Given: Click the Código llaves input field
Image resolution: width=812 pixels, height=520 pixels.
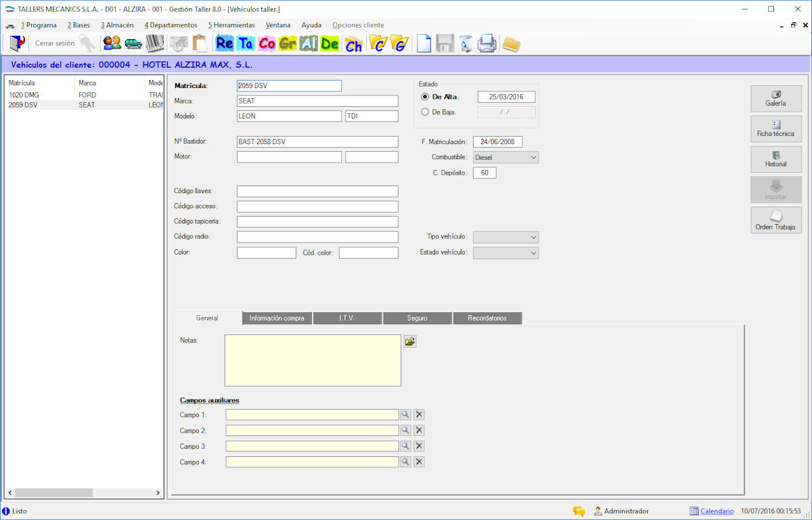Looking at the screenshot, I should 317,192.
